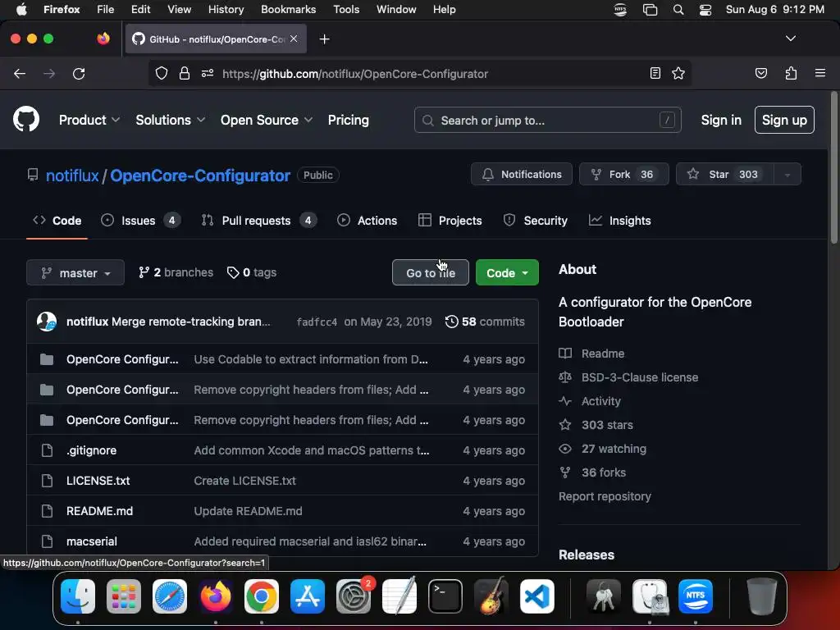Viewport: 840px width, 630px height.
Task: Focus the Search or jump to field
Action: (x=547, y=120)
